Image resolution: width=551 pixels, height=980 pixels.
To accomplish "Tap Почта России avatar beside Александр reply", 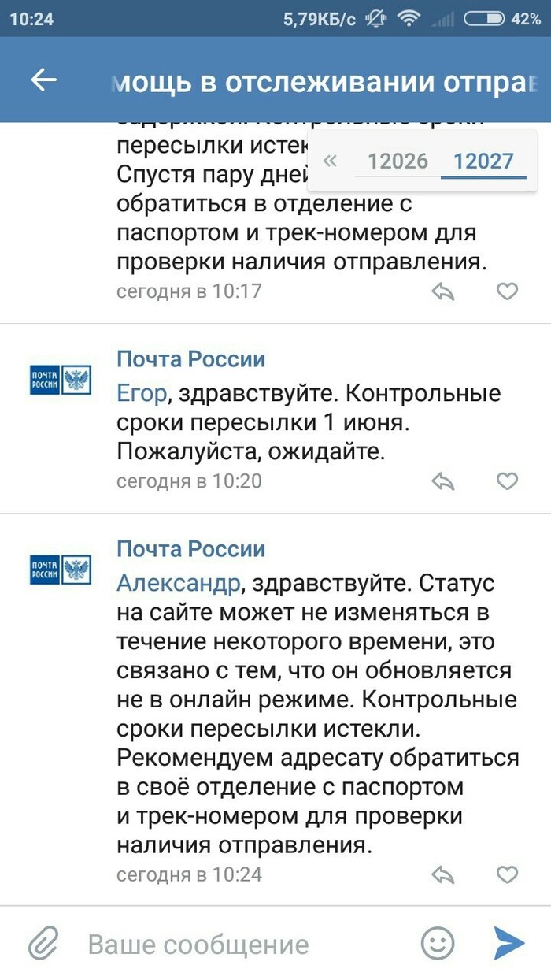I will tap(61, 568).
